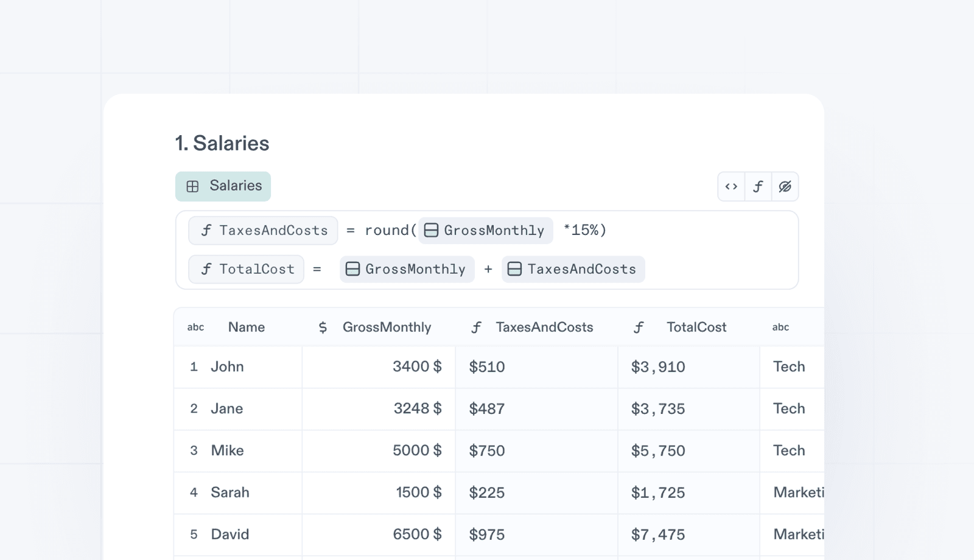Click the GrossMonthly column header
This screenshot has width=974, height=560.
387,327
